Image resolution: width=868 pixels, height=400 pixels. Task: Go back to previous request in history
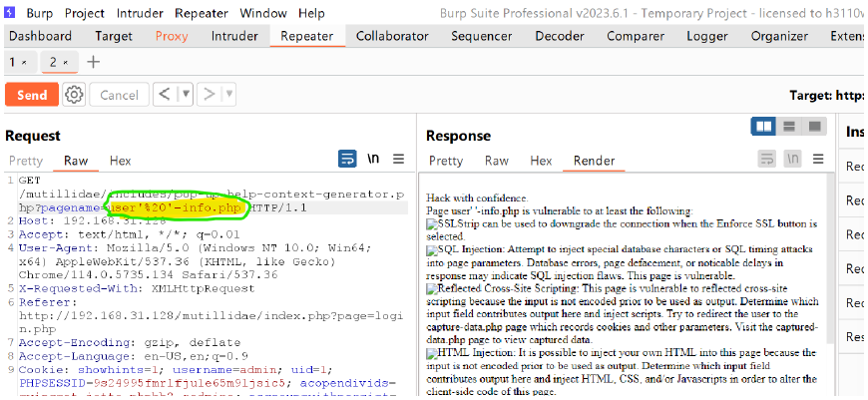[x=165, y=95]
